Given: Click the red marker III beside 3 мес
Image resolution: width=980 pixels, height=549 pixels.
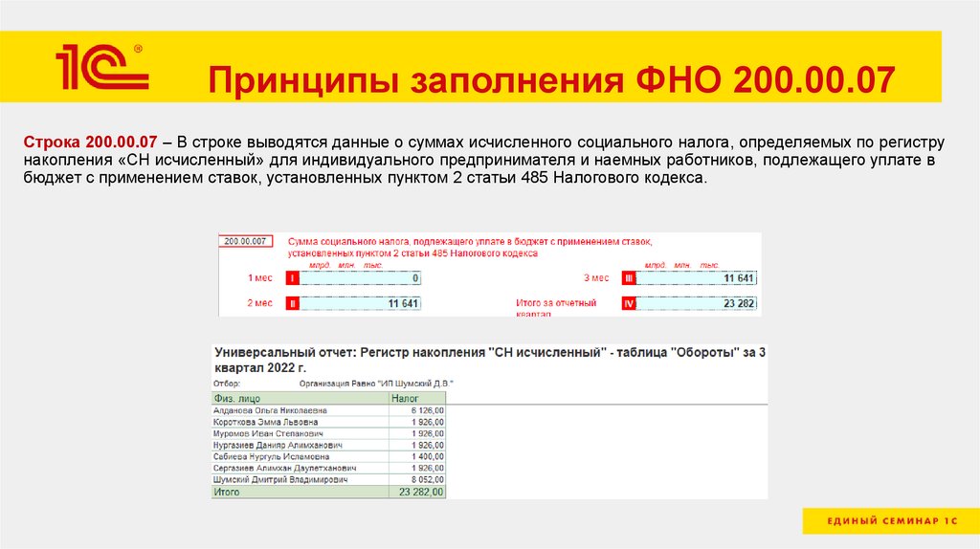Looking at the screenshot, I should pos(629,278).
